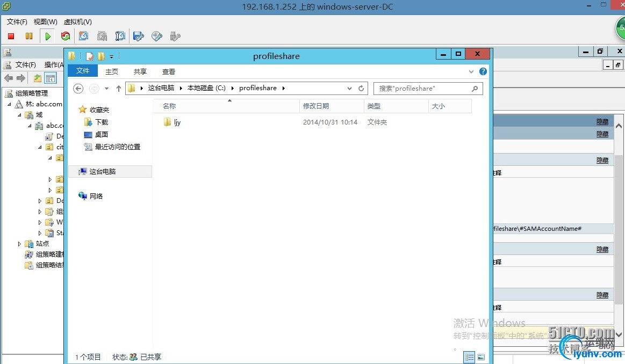Click the grayed-out revert to snapshot icon
The image size is (625, 364).
102,37
